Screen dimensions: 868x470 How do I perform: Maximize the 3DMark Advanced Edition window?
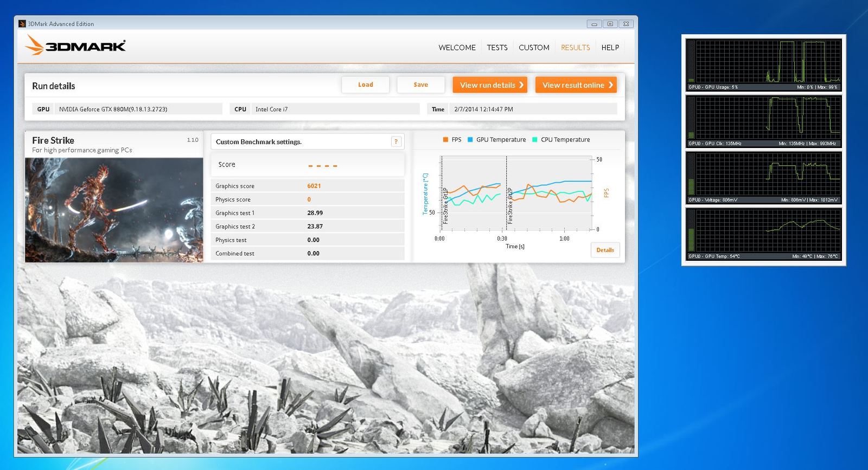(x=610, y=24)
